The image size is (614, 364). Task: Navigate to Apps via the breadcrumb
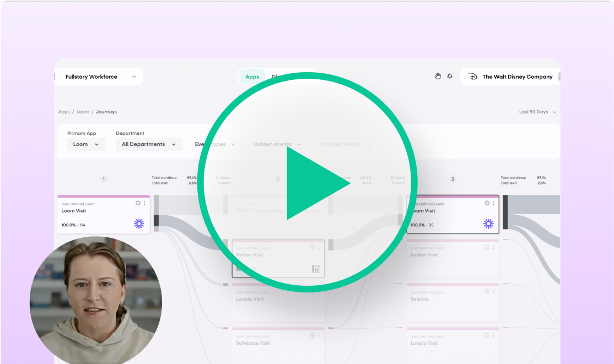64,111
